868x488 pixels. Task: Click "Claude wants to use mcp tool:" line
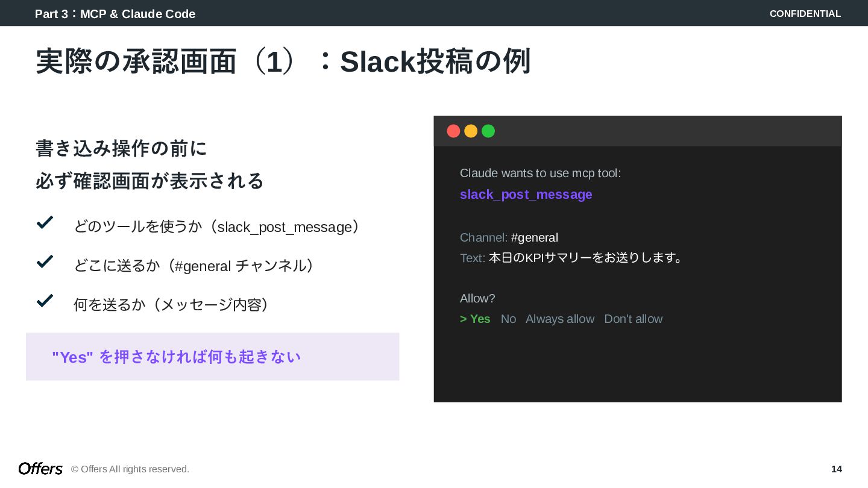click(540, 174)
